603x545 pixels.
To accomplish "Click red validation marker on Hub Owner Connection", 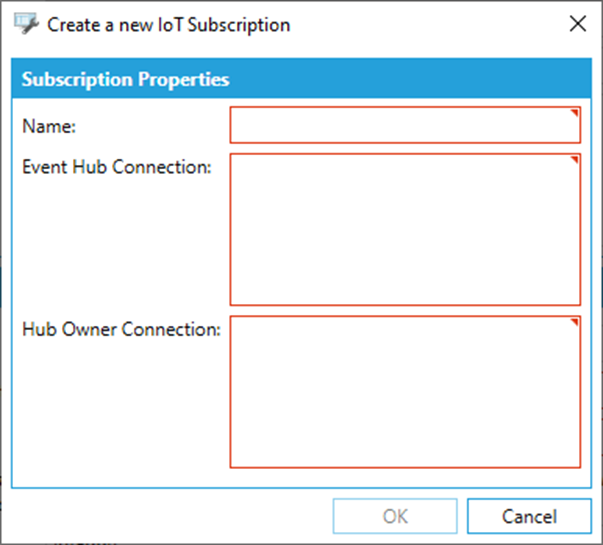I will [574, 323].
